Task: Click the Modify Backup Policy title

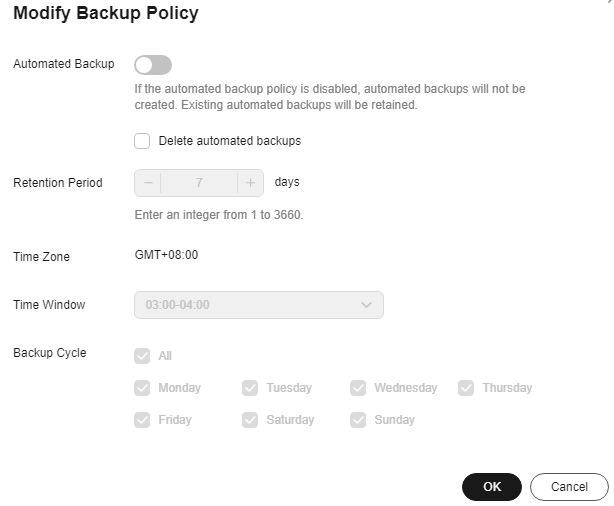Action: coord(105,14)
